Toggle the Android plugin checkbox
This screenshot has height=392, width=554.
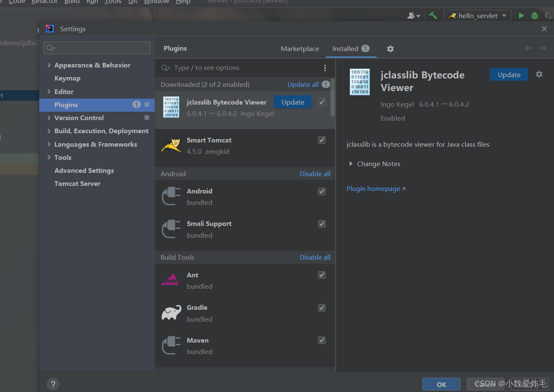pyautogui.click(x=322, y=191)
